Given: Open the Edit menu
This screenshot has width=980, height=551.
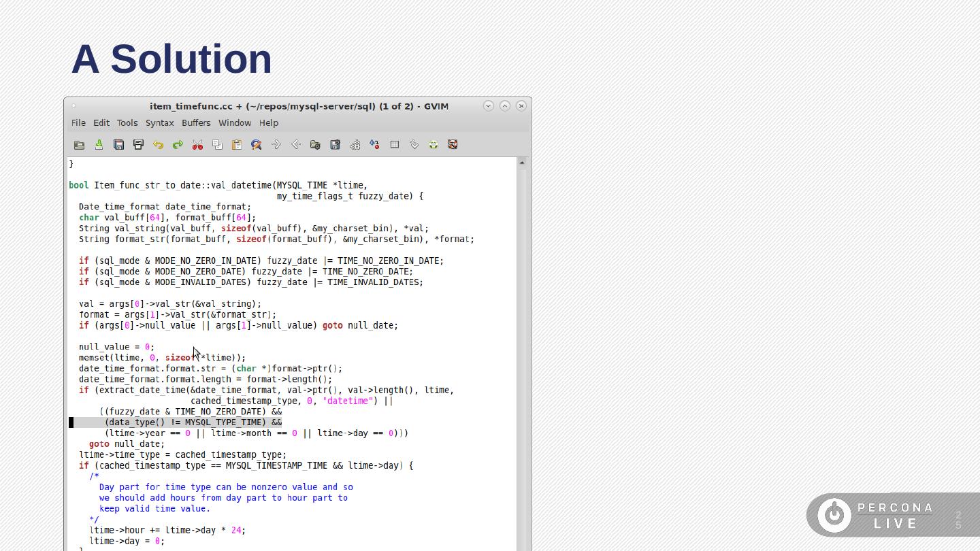Looking at the screenshot, I should point(101,123).
